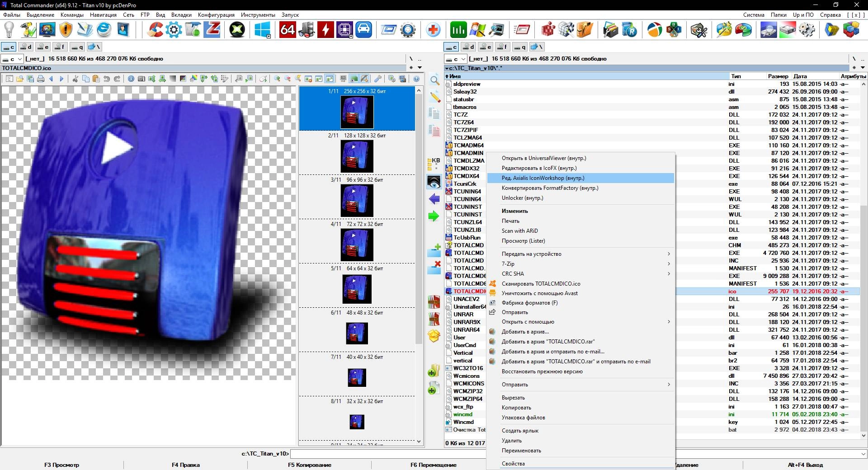Switch left panel to drive d
The image size is (868, 470).
pyautogui.click(x=26, y=47)
